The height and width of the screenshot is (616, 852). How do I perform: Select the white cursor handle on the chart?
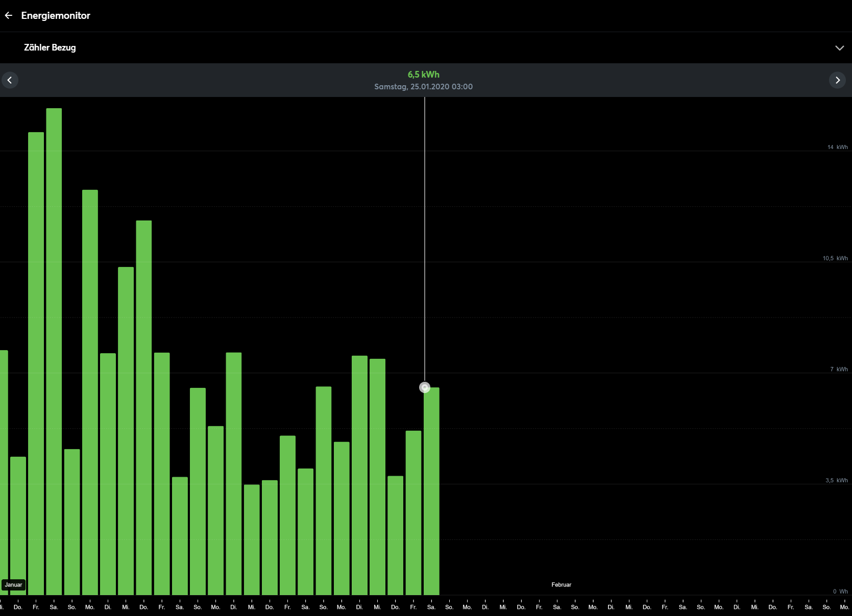425,387
